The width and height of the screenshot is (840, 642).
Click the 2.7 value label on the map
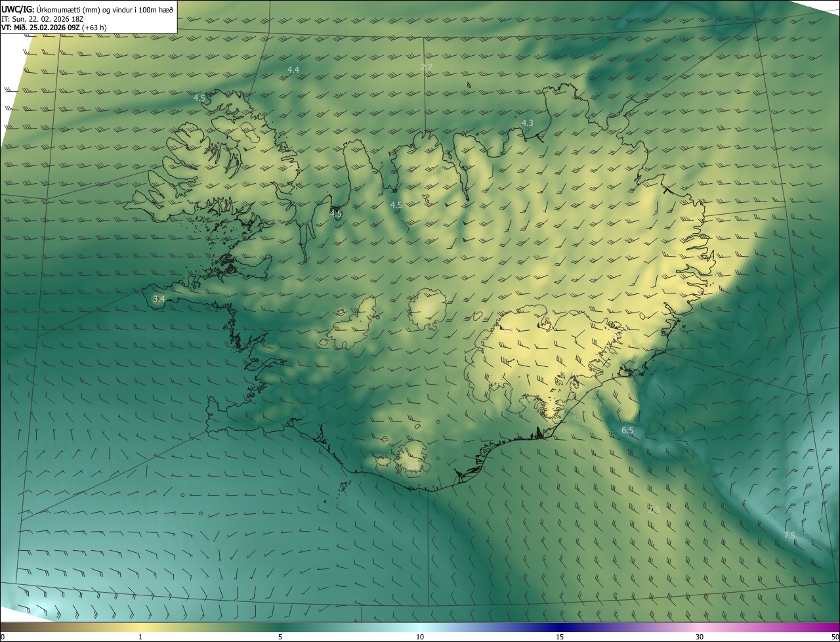point(427,68)
